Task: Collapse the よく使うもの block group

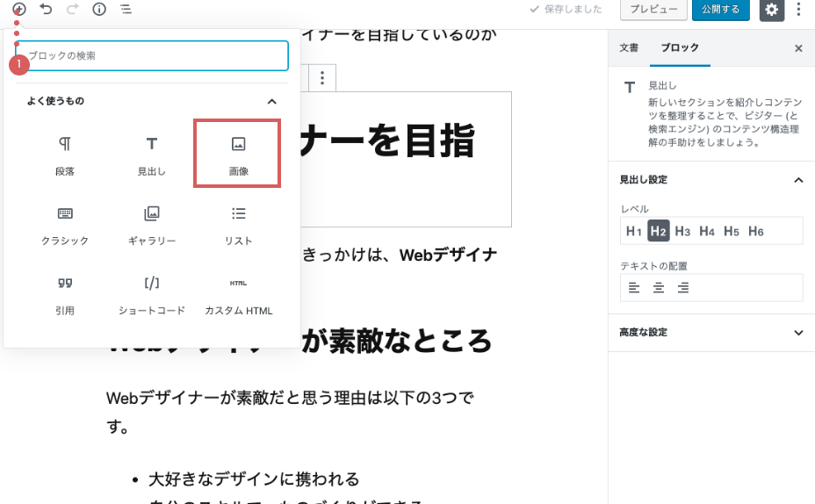Action: (x=272, y=101)
